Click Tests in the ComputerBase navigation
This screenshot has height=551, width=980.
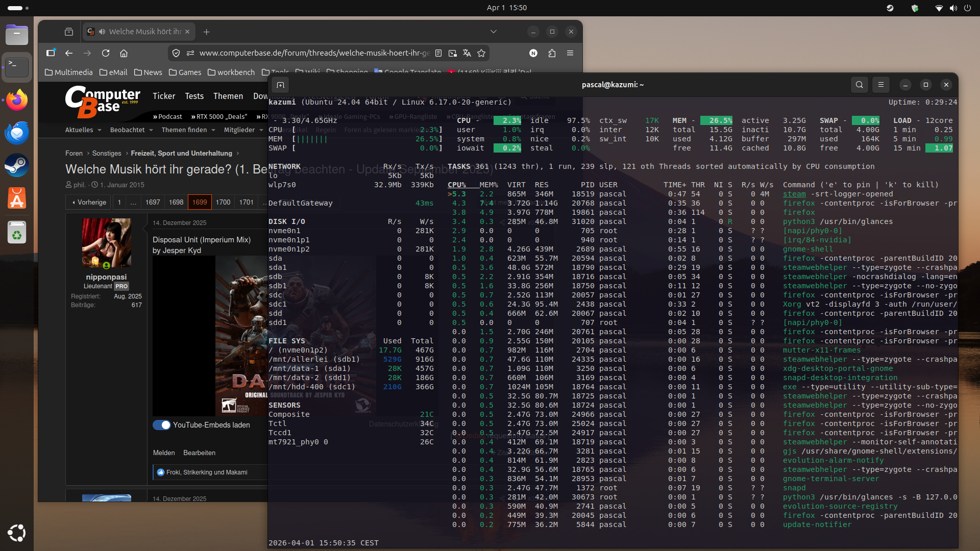pyautogui.click(x=194, y=96)
